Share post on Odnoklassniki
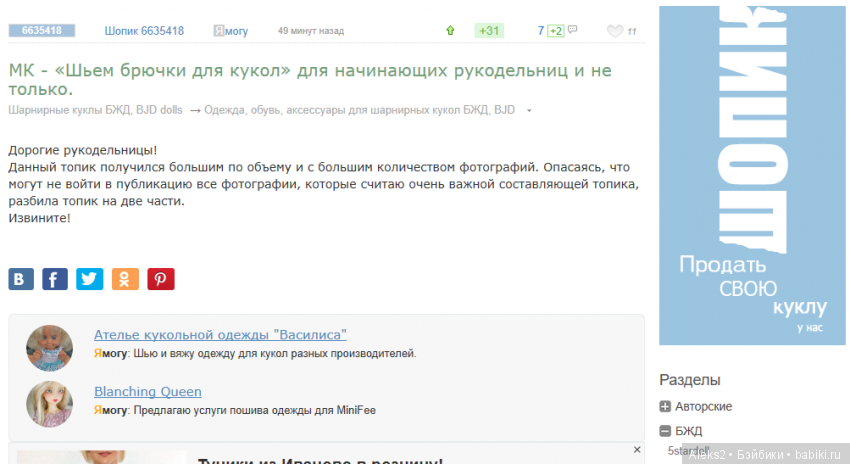850x464 pixels. [125, 279]
